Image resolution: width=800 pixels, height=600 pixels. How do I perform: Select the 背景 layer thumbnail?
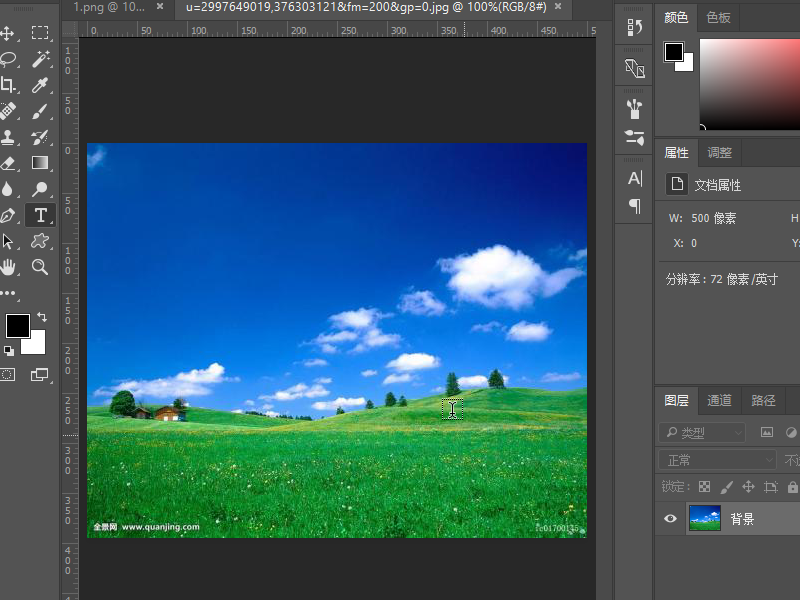click(x=705, y=518)
